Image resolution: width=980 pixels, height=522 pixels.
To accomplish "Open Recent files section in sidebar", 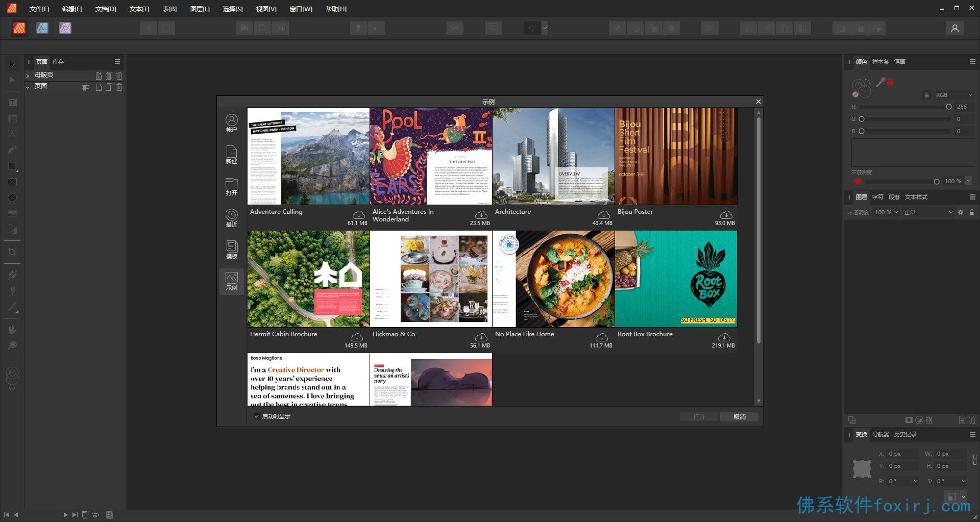I will (x=232, y=218).
